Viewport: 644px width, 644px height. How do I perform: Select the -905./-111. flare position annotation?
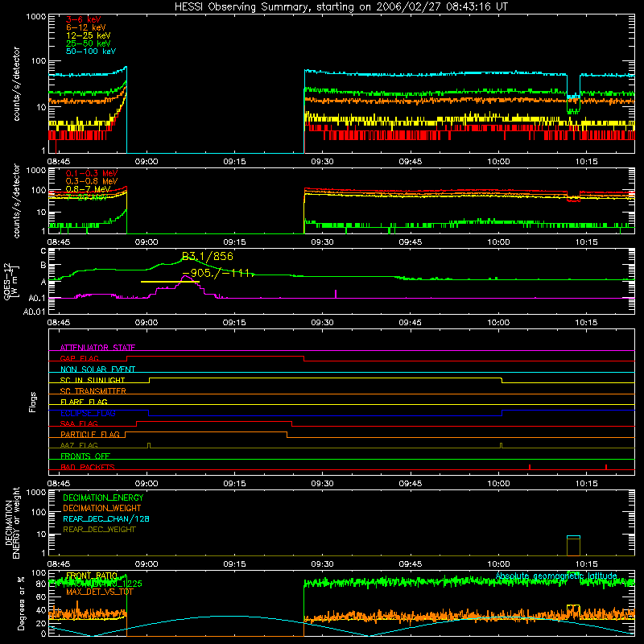[218, 273]
